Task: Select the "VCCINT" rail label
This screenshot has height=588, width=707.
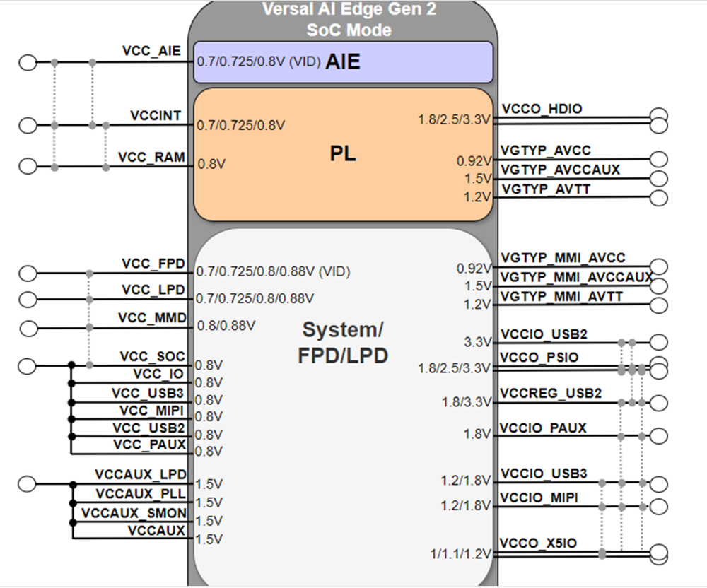Action: click(156, 116)
